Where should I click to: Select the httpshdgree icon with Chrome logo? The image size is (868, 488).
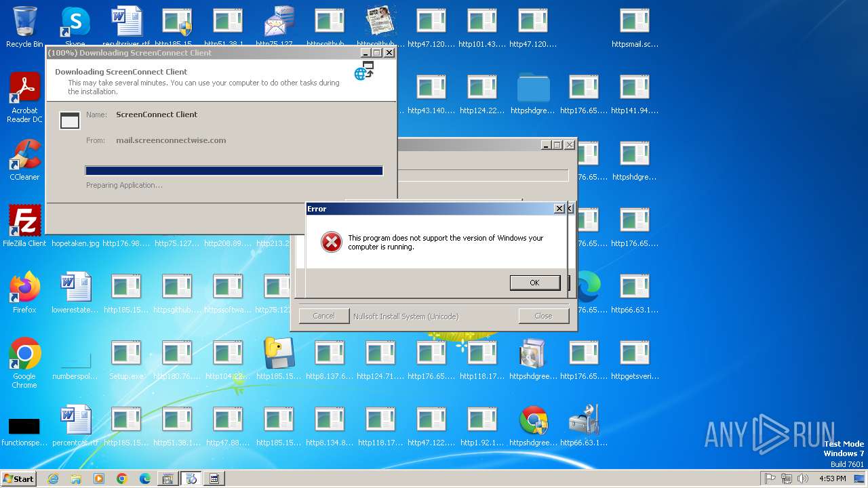point(533,426)
